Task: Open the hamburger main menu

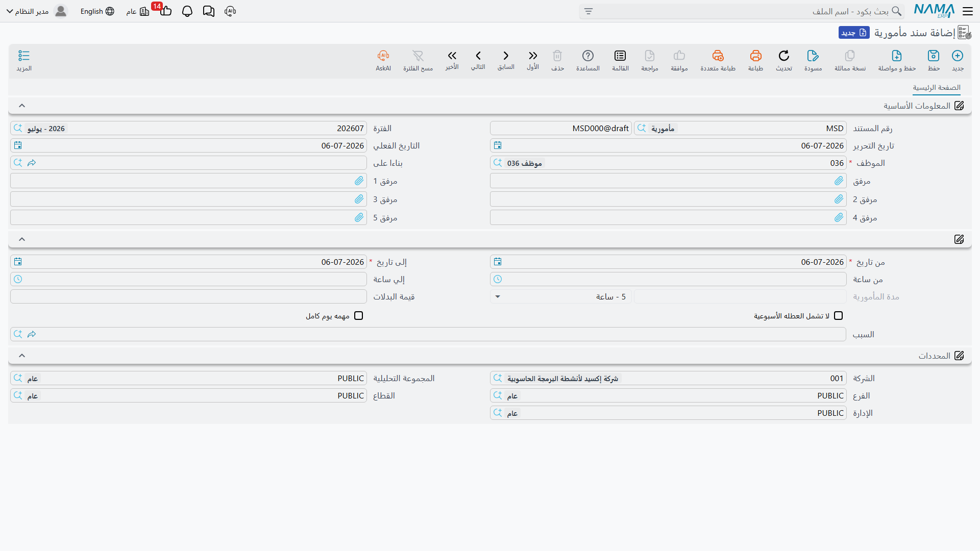Action: pos(968,11)
